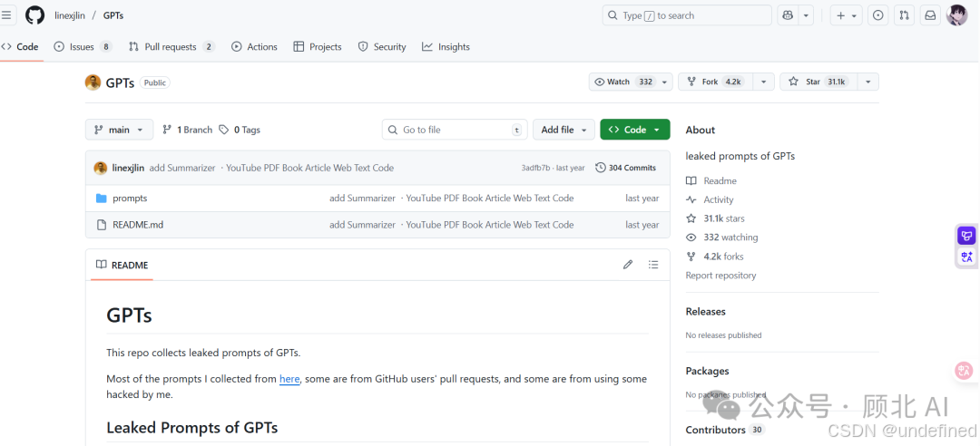
Task: Select the README tab in file viewer
Action: click(122, 265)
